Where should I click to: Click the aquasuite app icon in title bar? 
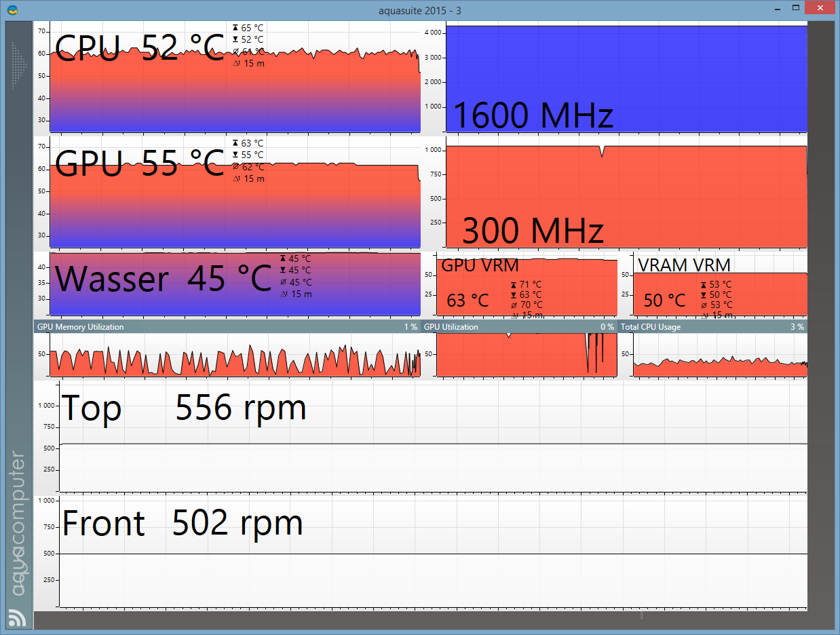[12, 9]
